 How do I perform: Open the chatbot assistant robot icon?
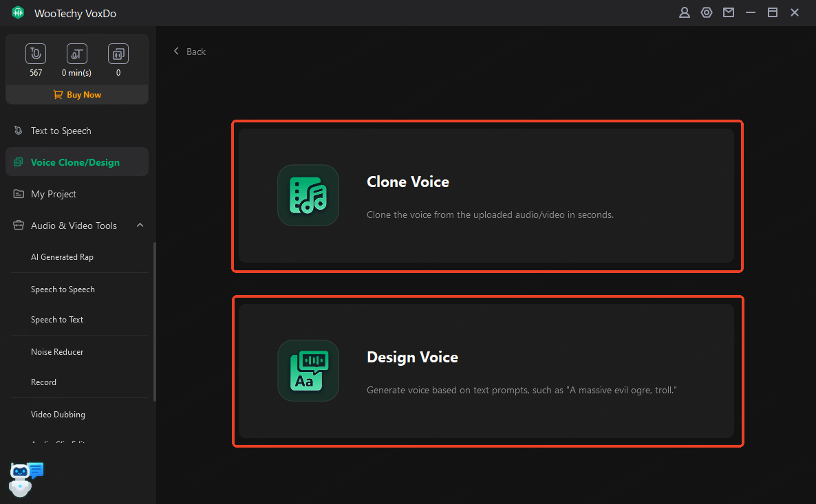[25, 479]
